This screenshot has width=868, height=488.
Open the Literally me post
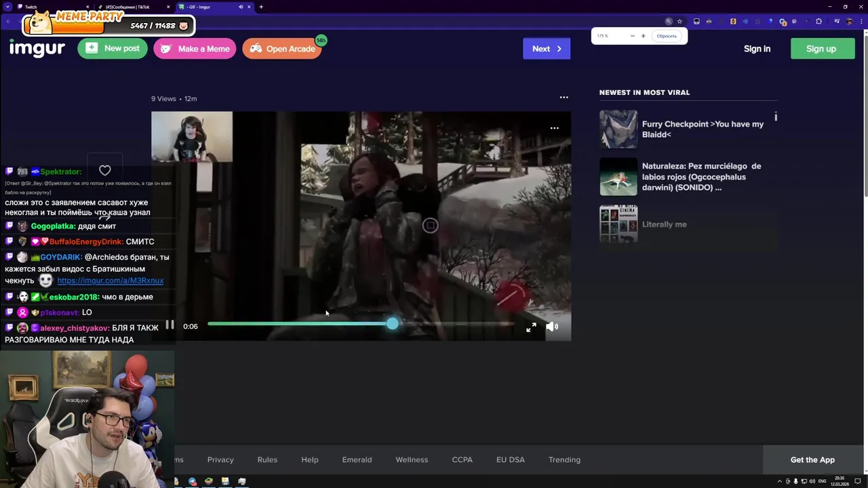pyautogui.click(x=665, y=224)
